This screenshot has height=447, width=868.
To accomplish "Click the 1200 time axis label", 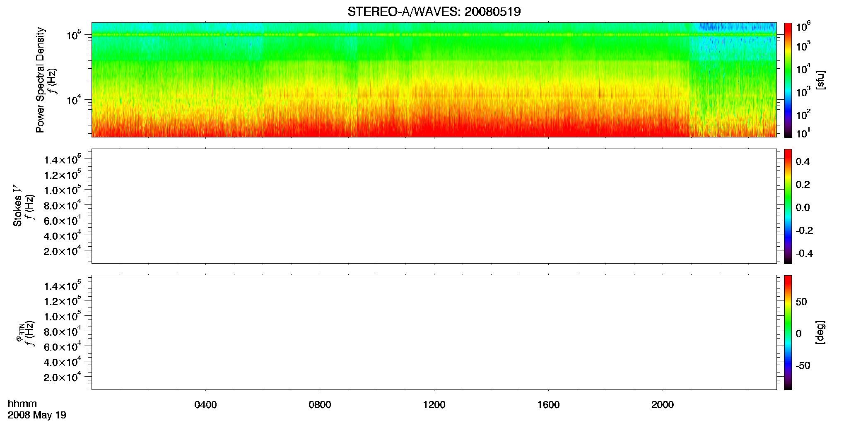I will coord(434,405).
